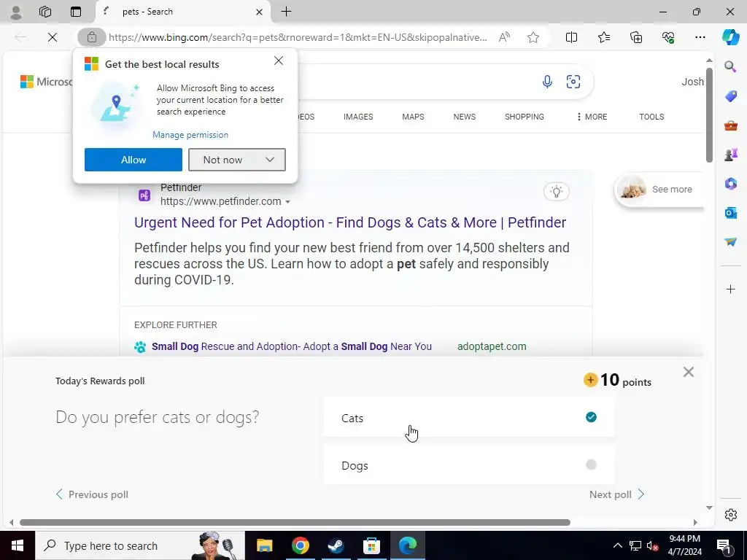Image resolution: width=747 pixels, height=560 pixels.
Task: Close the local results popup
Action: 279,61
